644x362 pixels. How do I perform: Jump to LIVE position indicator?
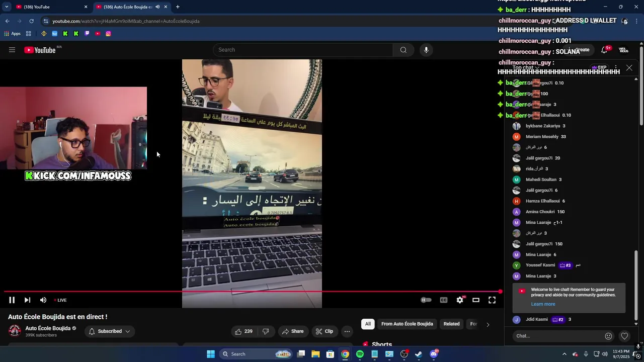point(60,300)
